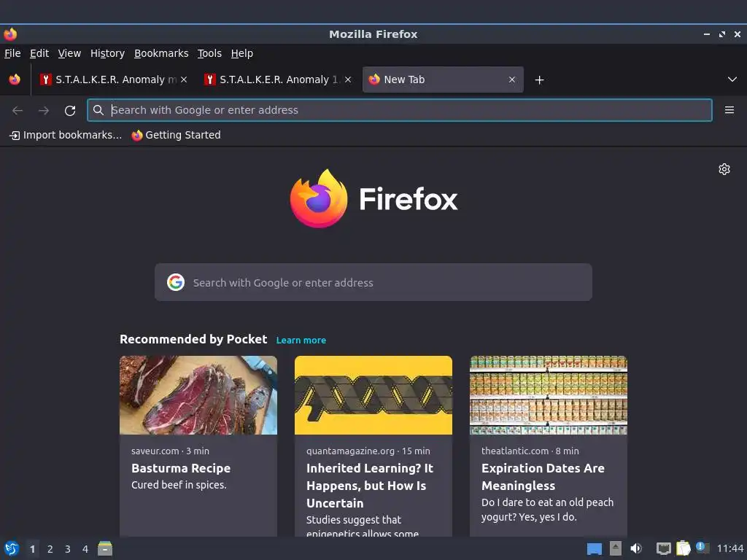747x560 pixels.
Task: Click the 11:44 taskbar clock
Action: tap(729, 548)
